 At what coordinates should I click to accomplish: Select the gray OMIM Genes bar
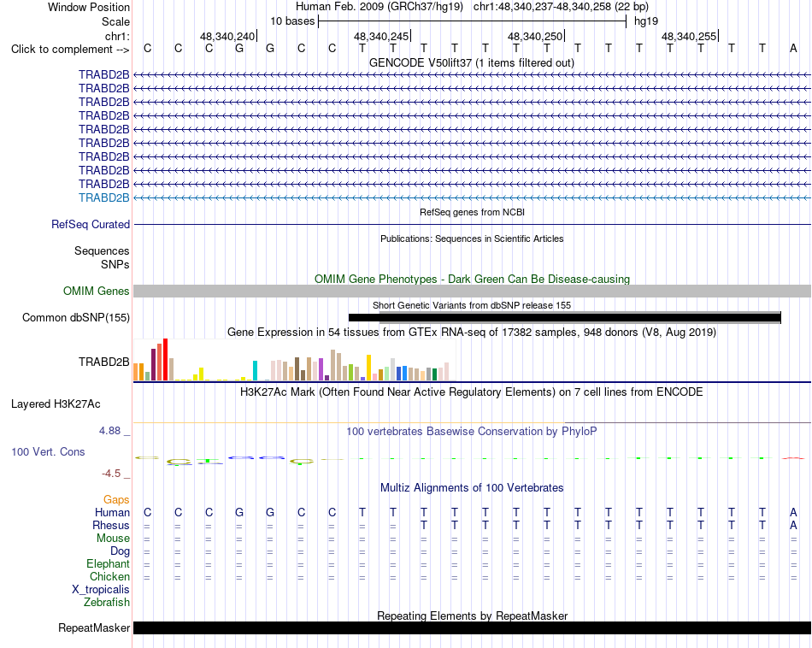[x=472, y=292]
